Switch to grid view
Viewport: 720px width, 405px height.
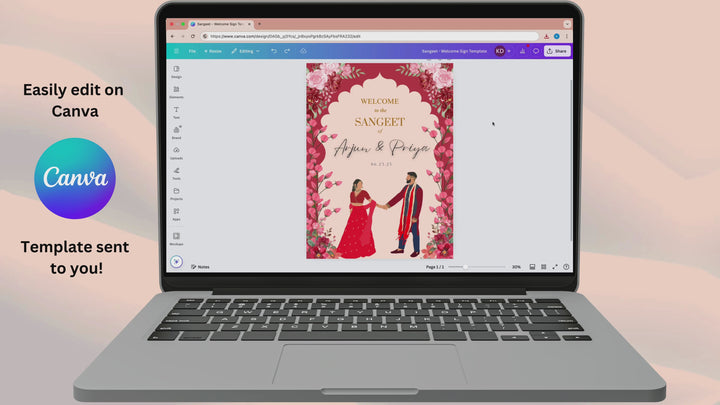[x=544, y=267]
